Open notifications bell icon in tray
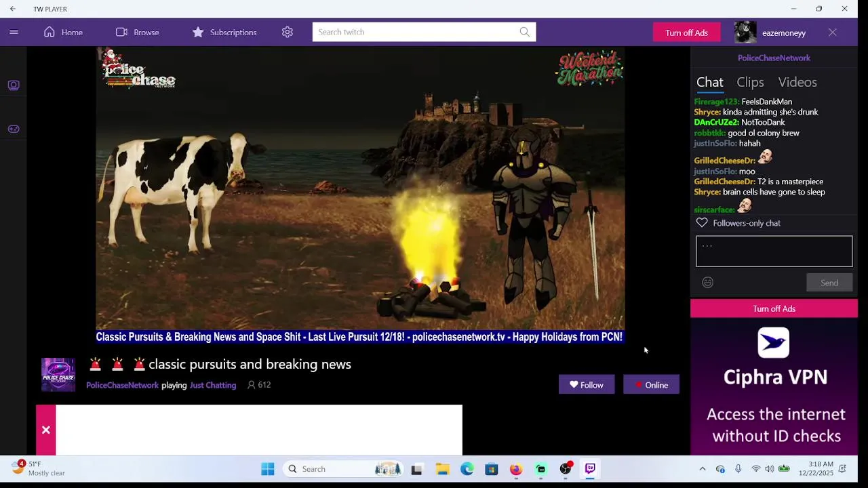This screenshot has height=488, width=868. point(843,469)
